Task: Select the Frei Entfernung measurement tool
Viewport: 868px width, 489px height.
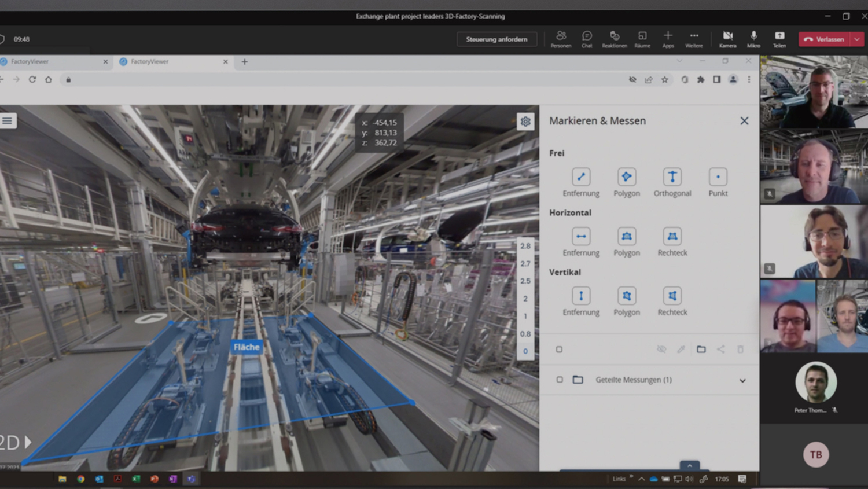Action: point(581,177)
